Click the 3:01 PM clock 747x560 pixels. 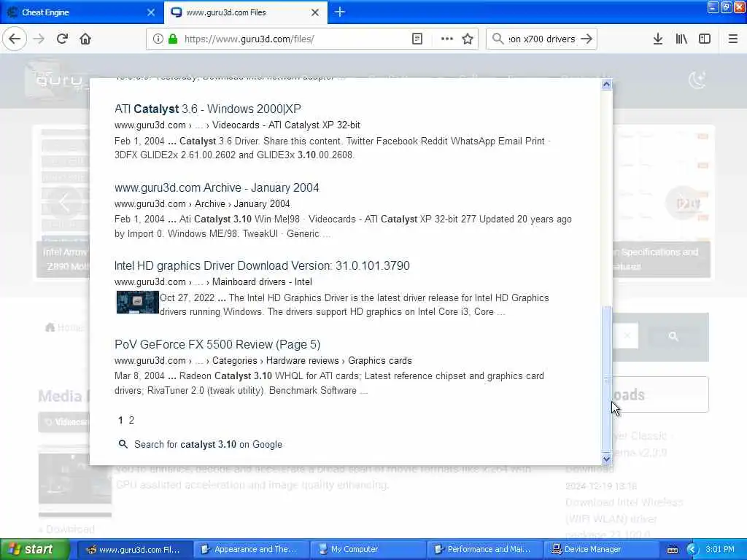720,550
